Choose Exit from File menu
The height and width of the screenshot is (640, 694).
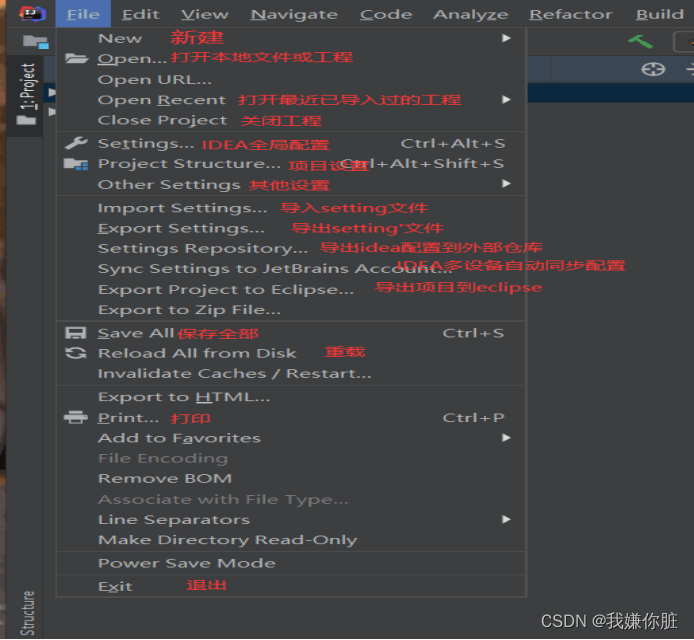click(291, 586)
